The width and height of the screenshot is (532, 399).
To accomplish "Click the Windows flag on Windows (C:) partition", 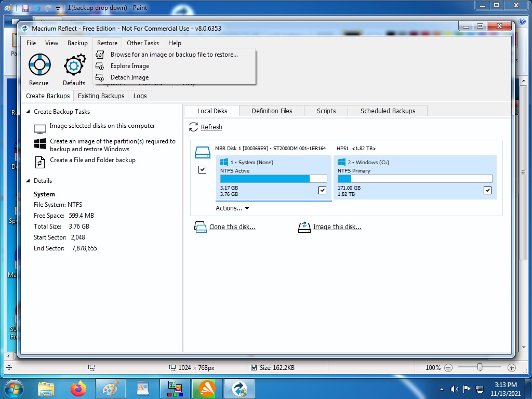I will (342, 162).
